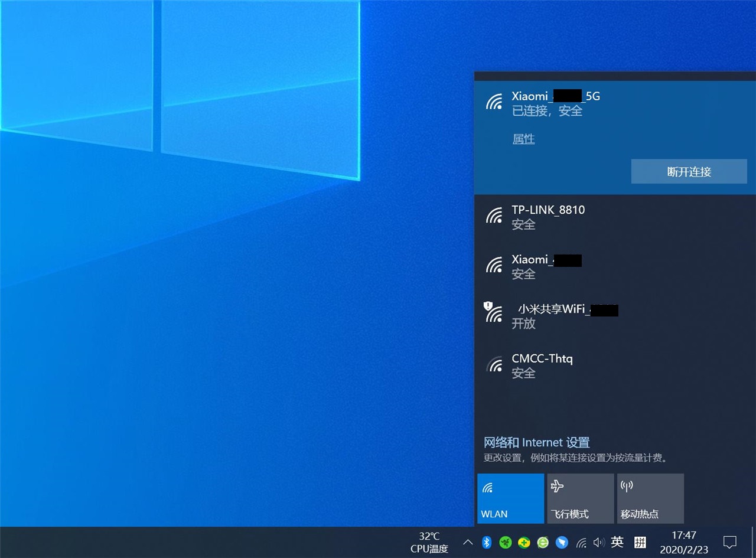Click the Bluetooth tray icon
The width and height of the screenshot is (756, 558).
coord(486,542)
